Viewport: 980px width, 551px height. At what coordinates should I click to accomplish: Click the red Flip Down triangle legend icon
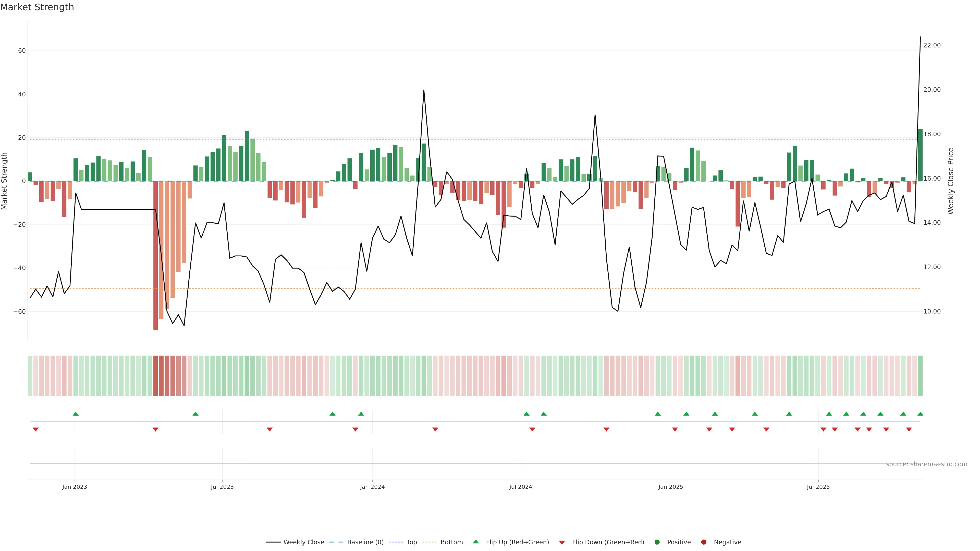(x=562, y=543)
